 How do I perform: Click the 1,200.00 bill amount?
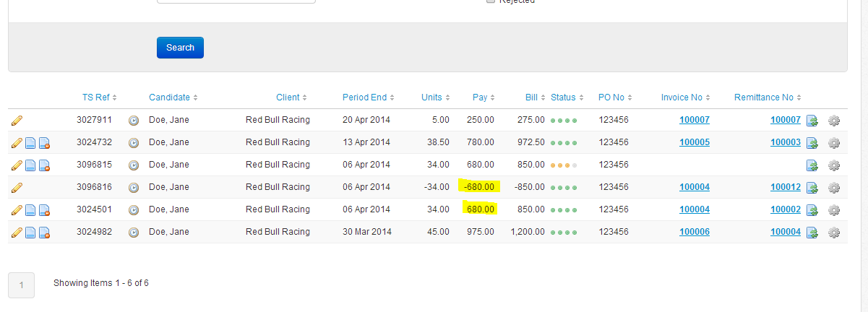pos(527,232)
